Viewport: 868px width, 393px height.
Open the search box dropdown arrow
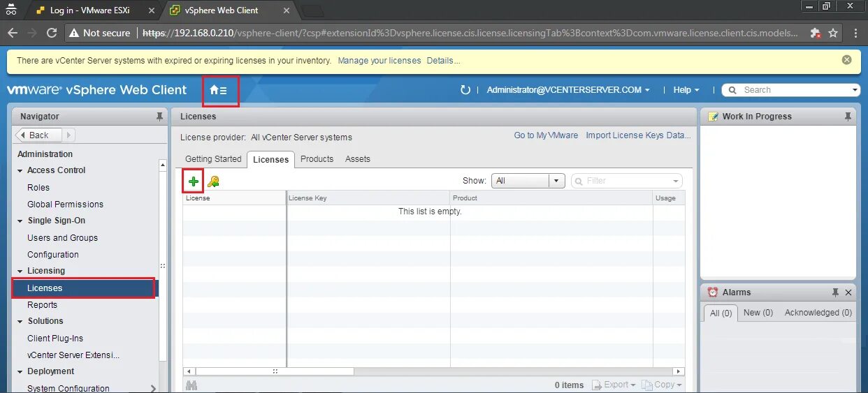tap(855, 90)
